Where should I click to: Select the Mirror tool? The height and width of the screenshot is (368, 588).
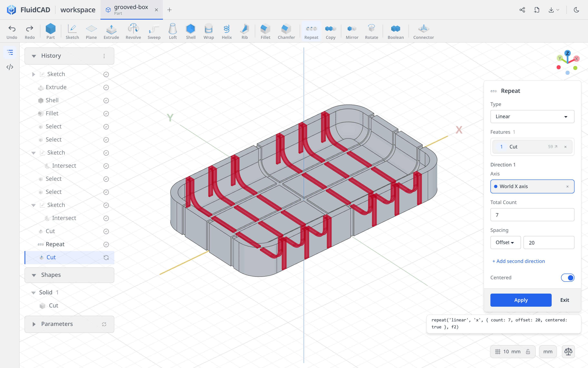tap(352, 31)
